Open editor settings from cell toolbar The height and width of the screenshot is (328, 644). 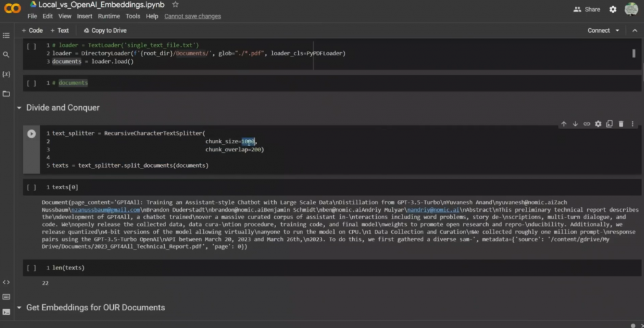(598, 124)
